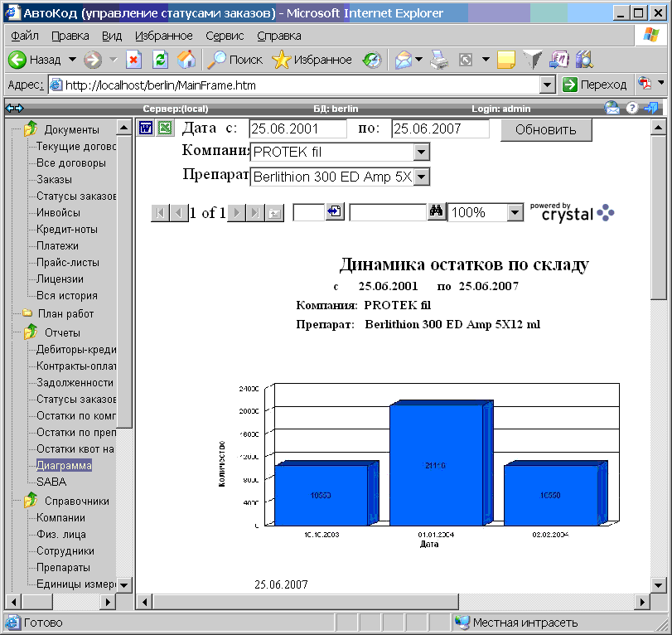Open the Back button history dropdown arrow
Screen dimensions: 672x635
(72, 60)
